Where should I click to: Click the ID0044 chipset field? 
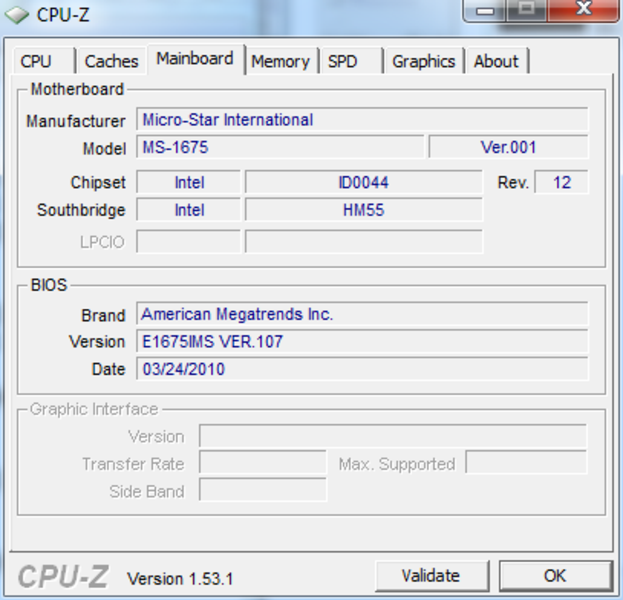[364, 182]
